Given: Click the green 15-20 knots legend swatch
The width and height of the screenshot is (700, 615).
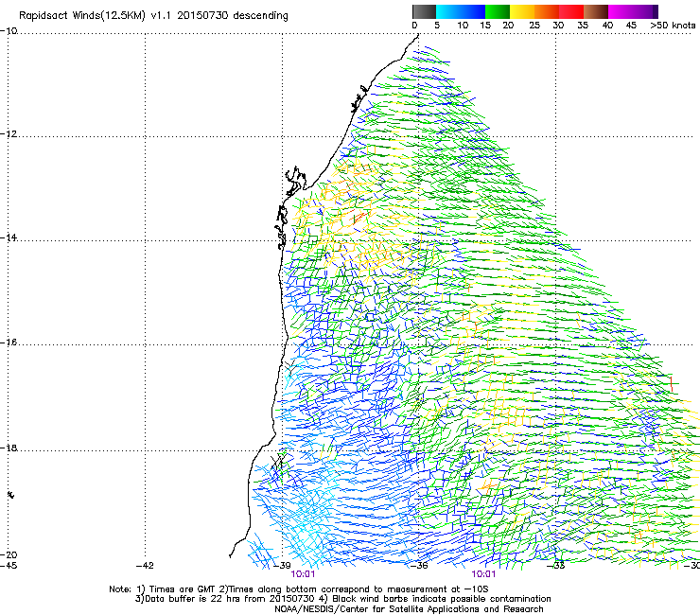Looking at the screenshot, I should click(498, 11).
